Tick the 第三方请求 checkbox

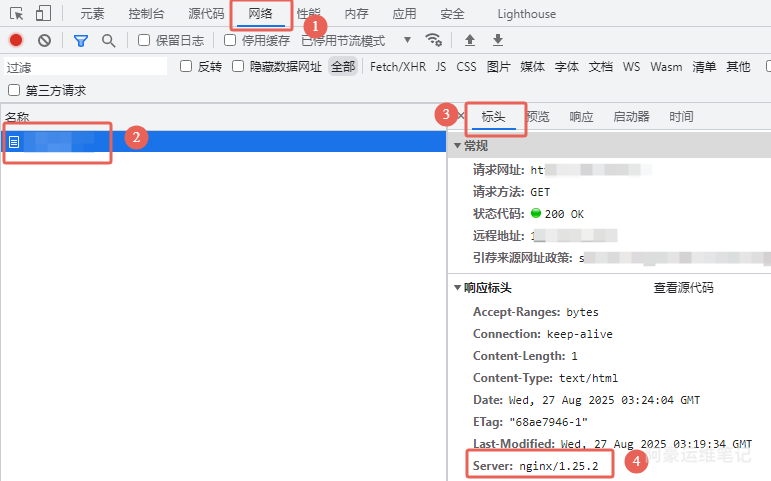14,90
